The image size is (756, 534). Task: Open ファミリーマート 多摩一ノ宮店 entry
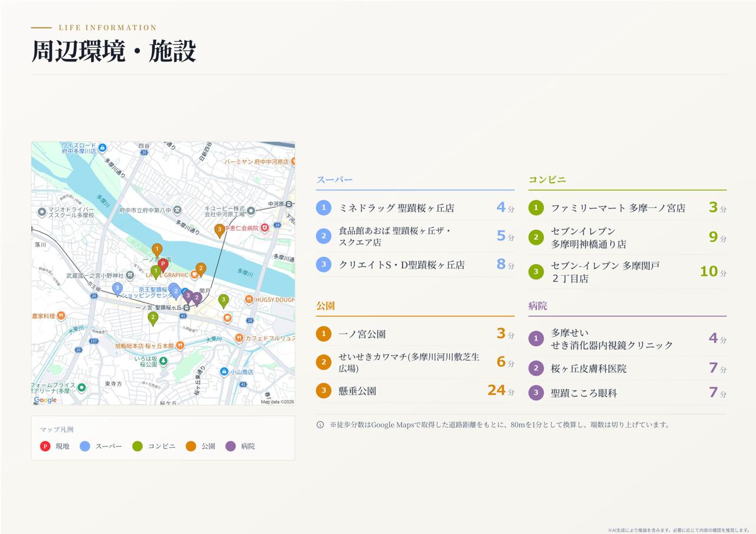pyautogui.click(x=627, y=208)
